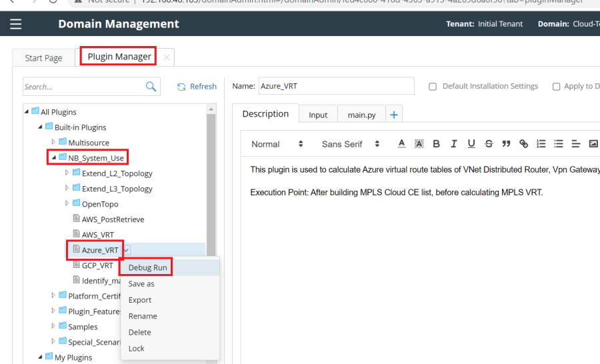
Task: Open the Normal heading style dropdown
Action: tap(277, 144)
